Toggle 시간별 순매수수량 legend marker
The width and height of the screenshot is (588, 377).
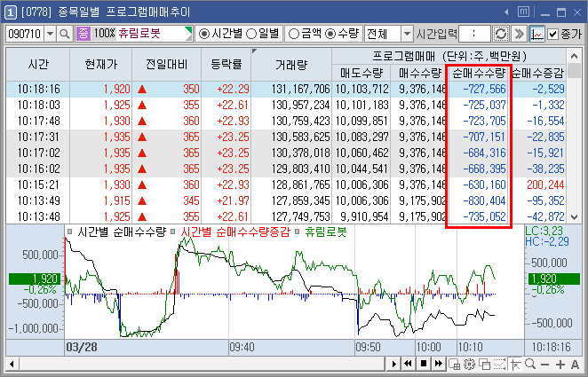point(69,232)
